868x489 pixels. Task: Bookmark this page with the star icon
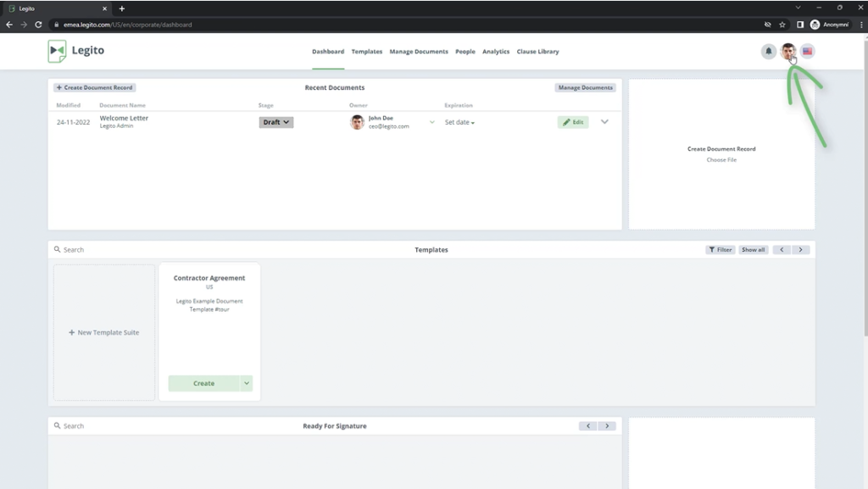coord(782,25)
